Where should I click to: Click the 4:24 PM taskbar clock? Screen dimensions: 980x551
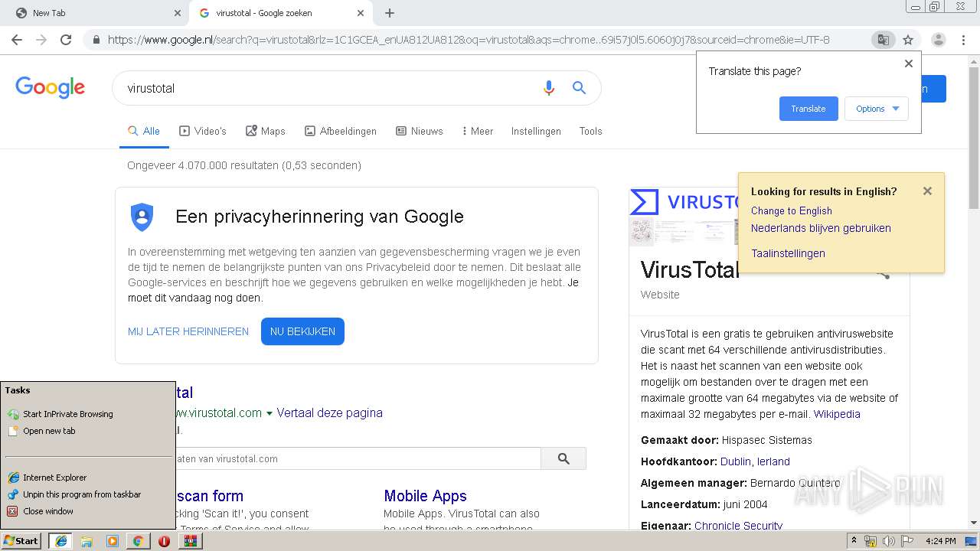(x=940, y=541)
